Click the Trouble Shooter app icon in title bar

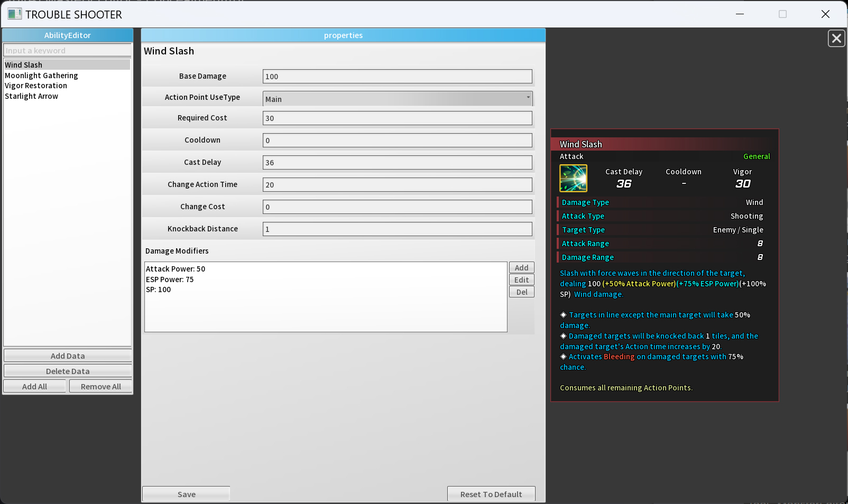(x=15, y=14)
